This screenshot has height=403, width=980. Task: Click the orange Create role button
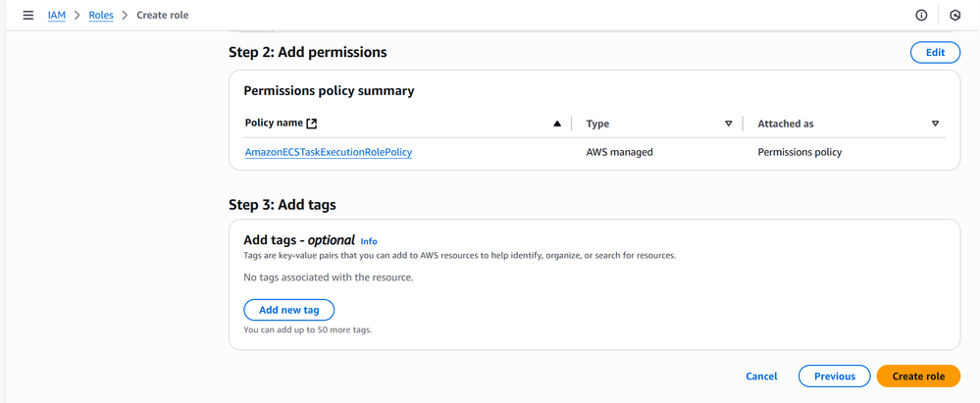pyautogui.click(x=918, y=377)
